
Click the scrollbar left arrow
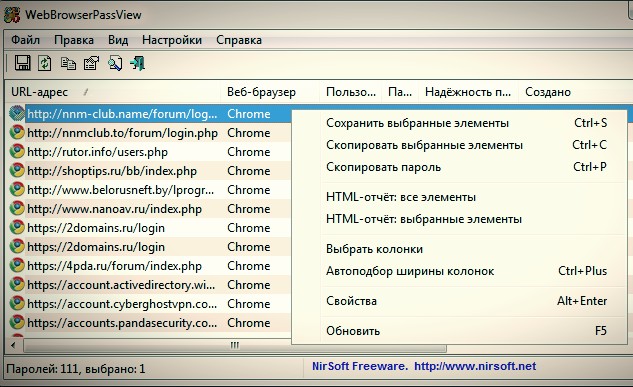coord(13,345)
